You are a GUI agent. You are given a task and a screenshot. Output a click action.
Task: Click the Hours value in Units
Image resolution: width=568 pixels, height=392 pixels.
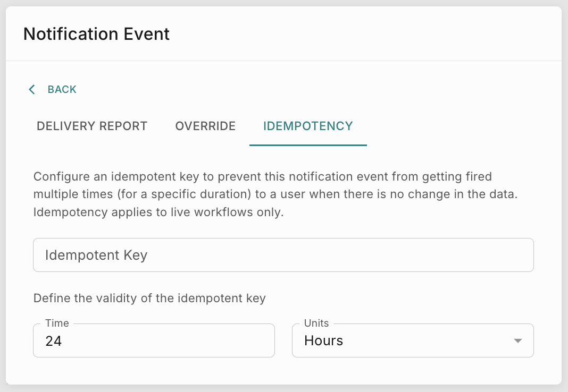pos(323,341)
